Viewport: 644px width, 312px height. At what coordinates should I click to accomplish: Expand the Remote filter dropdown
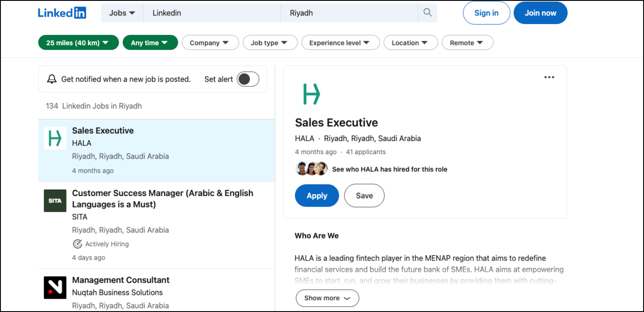click(x=467, y=43)
